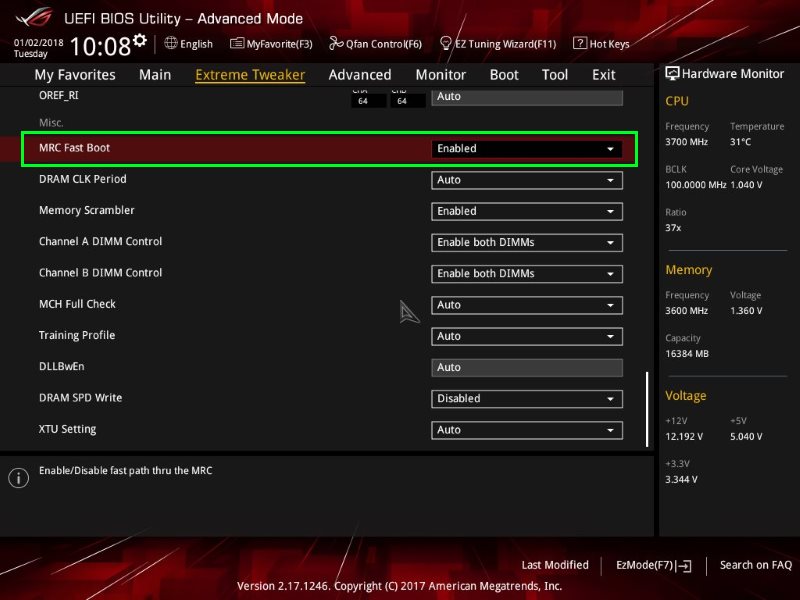Screen dimensions: 800x600
Task: Click the ROG logo icon
Action: click(x=34, y=17)
